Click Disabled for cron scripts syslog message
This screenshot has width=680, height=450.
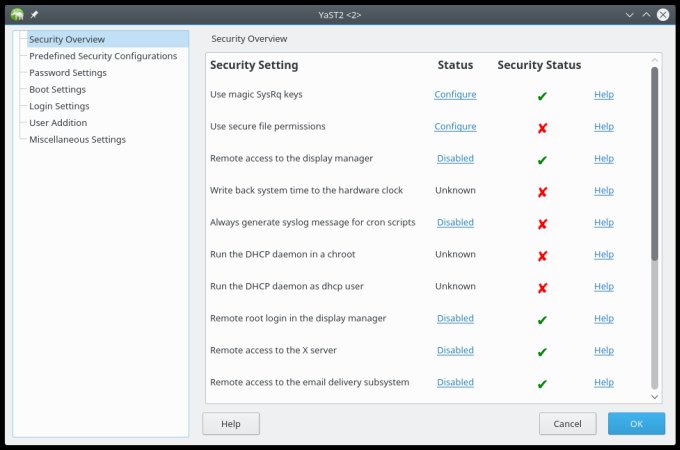tap(455, 222)
